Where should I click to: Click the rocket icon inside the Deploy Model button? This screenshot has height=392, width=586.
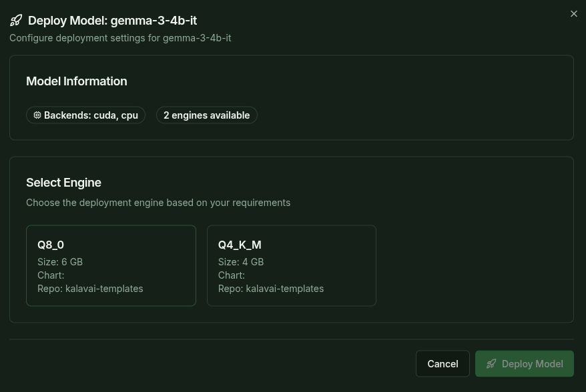click(x=491, y=364)
